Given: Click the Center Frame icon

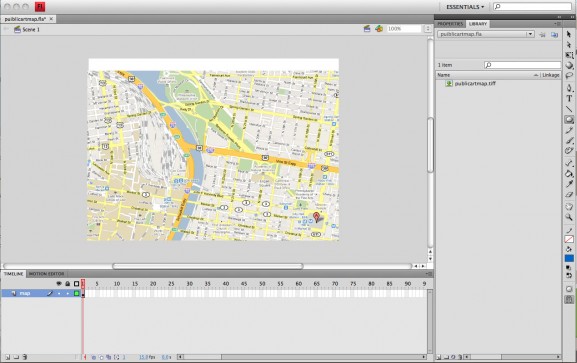Looking at the screenshot, I should click(85, 357).
